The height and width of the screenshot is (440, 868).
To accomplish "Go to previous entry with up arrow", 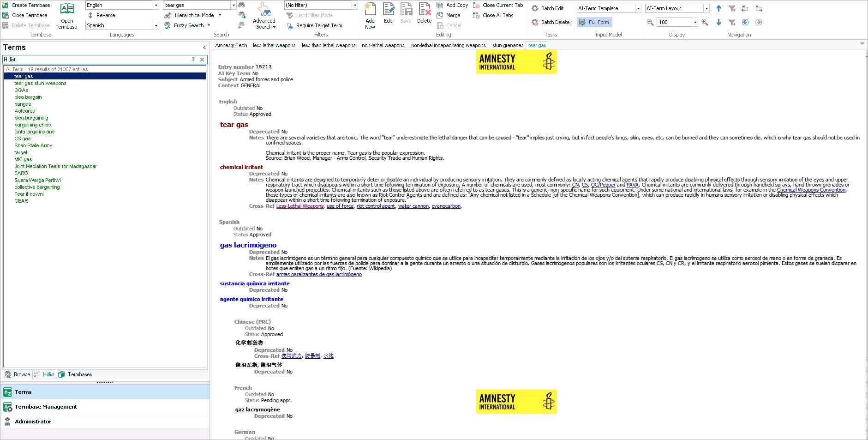I will pyautogui.click(x=718, y=8).
